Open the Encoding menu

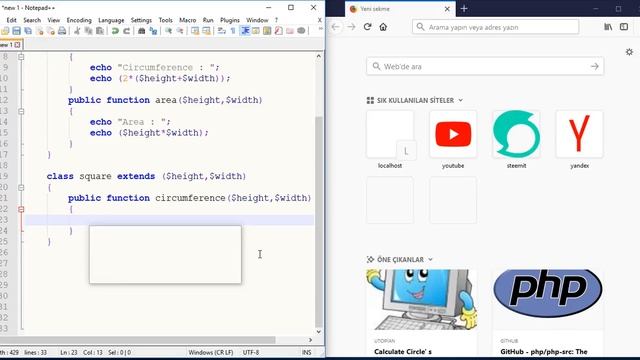coord(79,20)
